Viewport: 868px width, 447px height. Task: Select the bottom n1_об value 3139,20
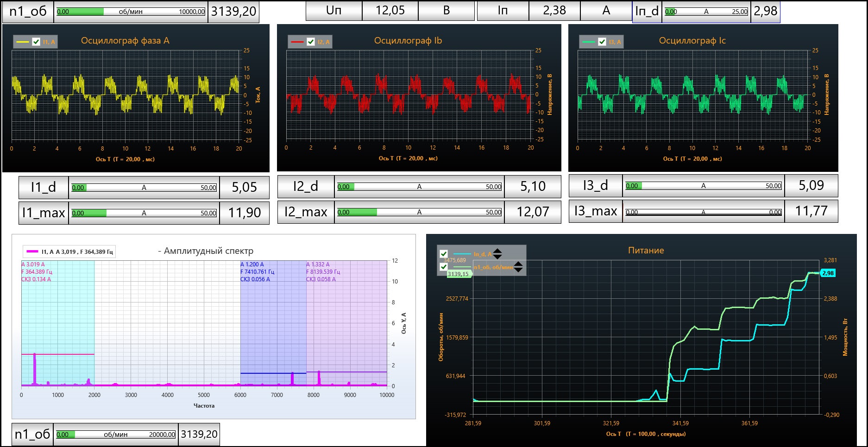pos(199,434)
